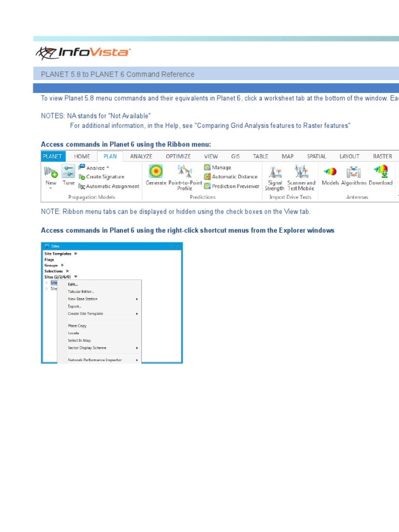Collapse the Sites (2/2/6/0) arrow
This screenshot has height=532, width=399.
[x=76, y=276]
